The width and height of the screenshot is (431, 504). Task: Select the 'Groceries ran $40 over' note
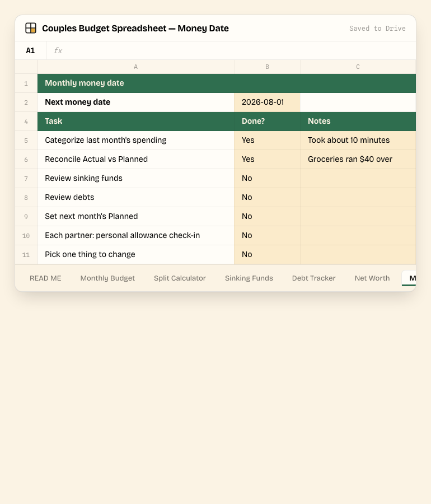[358, 159]
